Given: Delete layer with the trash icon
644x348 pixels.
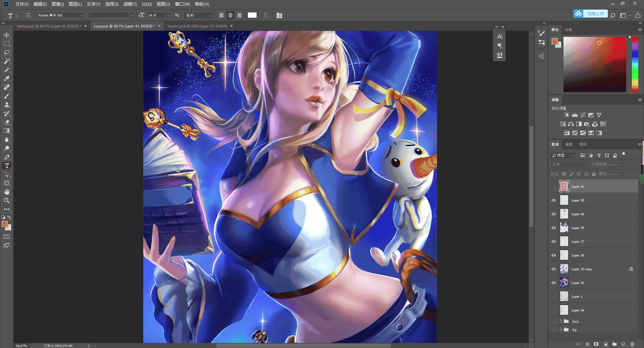Looking at the screenshot, I should click(632, 344).
